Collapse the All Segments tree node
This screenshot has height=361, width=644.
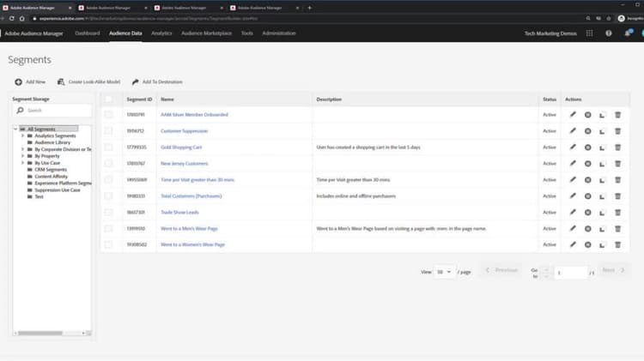click(15, 129)
